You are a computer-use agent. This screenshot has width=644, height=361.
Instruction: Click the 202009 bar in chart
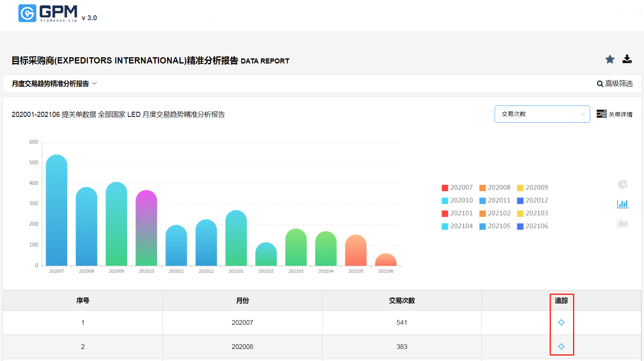[117, 224]
